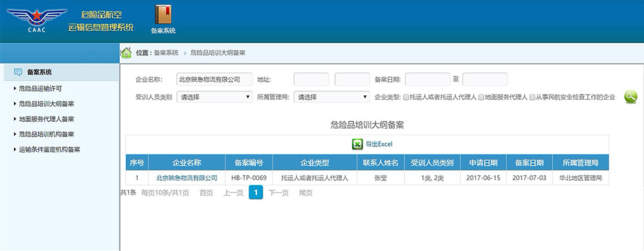Click the 企业类型 column header
The image size is (644, 251).
tap(315, 162)
